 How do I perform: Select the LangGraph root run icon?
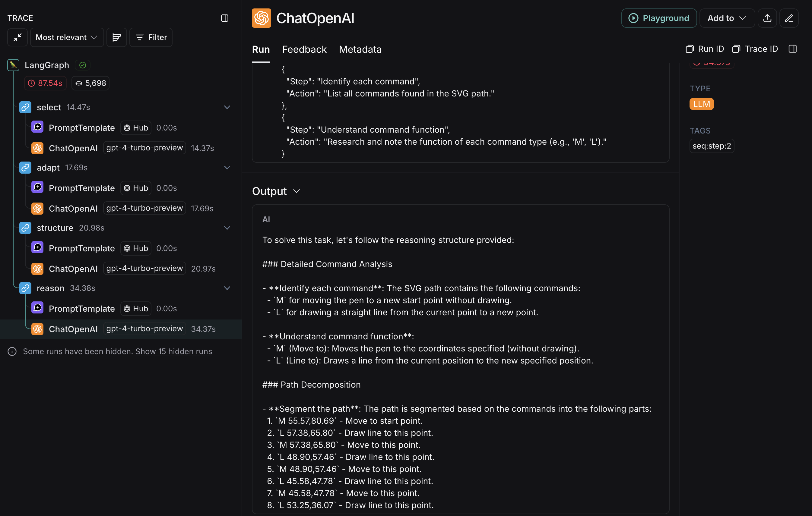[13, 65]
